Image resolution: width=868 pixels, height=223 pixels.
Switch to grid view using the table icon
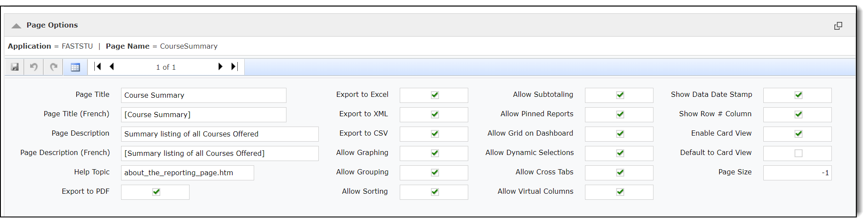[x=75, y=67]
